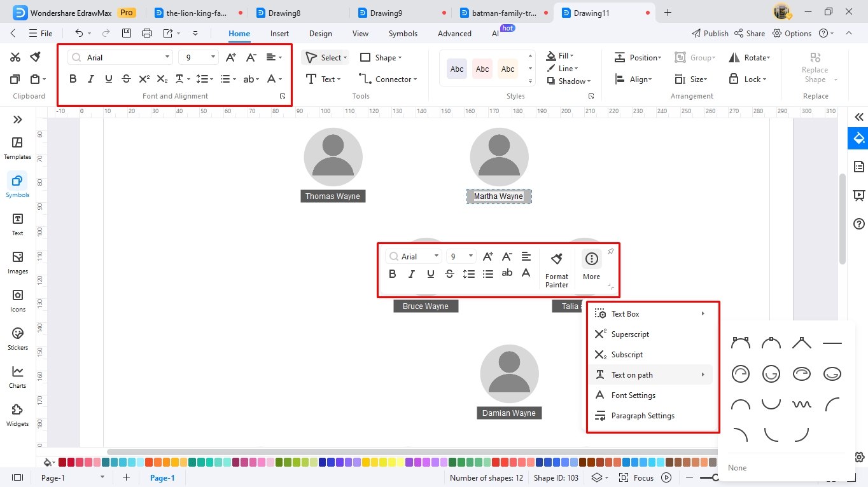Open the Symbols sidebar panel
The width and height of the screenshot is (868, 487).
pyautogui.click(x=17, y=186)
